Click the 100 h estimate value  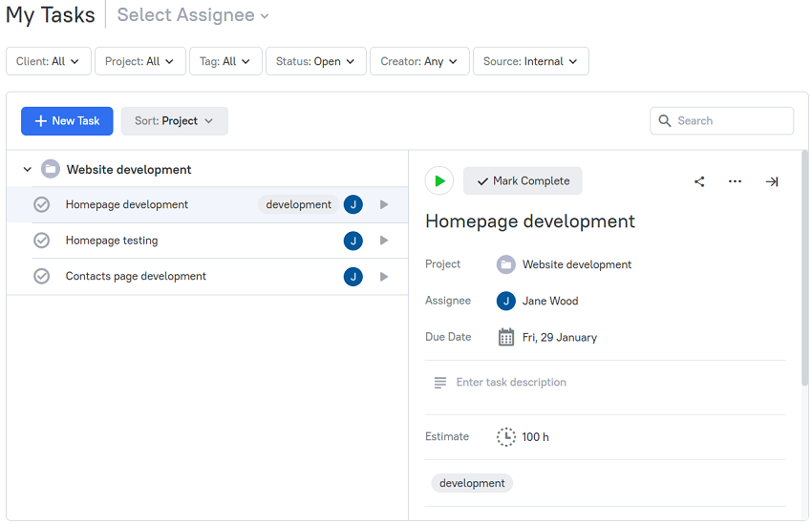tap(535, 437)
